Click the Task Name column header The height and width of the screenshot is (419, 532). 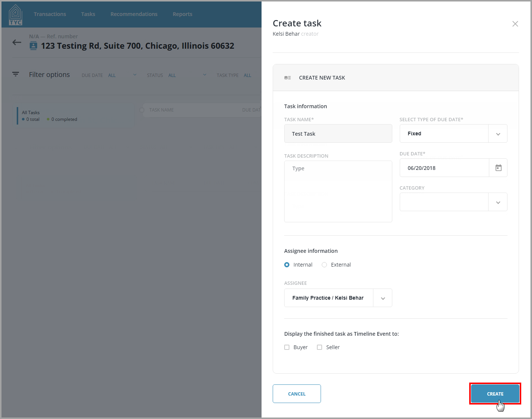(x=162, y=110)
